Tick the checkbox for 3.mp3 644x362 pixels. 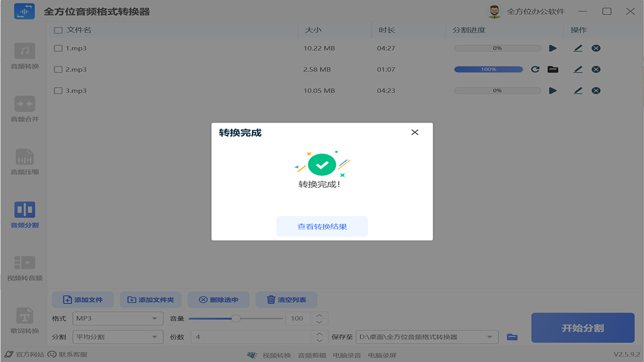(x=57, y=90)
